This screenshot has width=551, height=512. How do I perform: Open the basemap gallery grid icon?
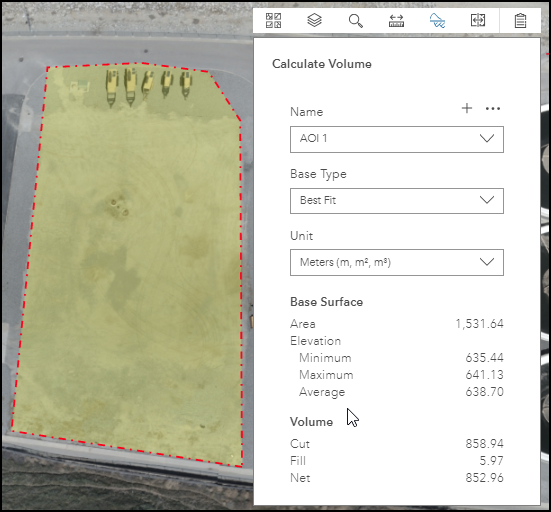tap(273, 20)
